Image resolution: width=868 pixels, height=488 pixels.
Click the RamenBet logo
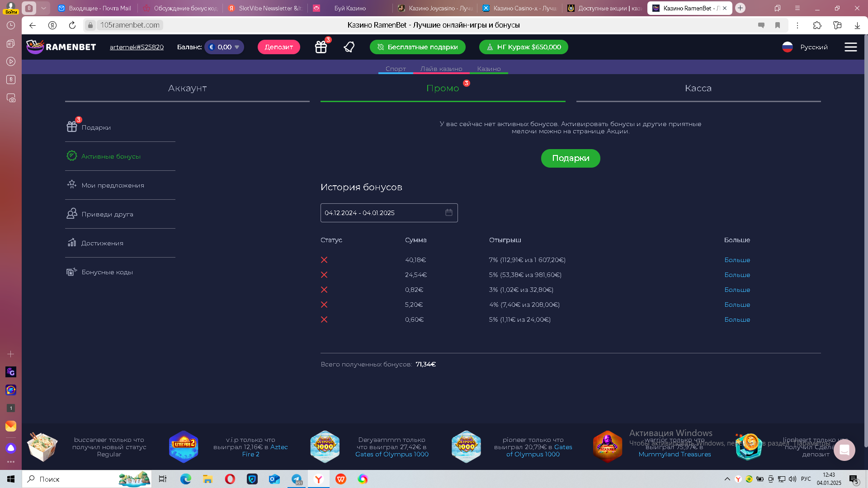click(61, 47)
